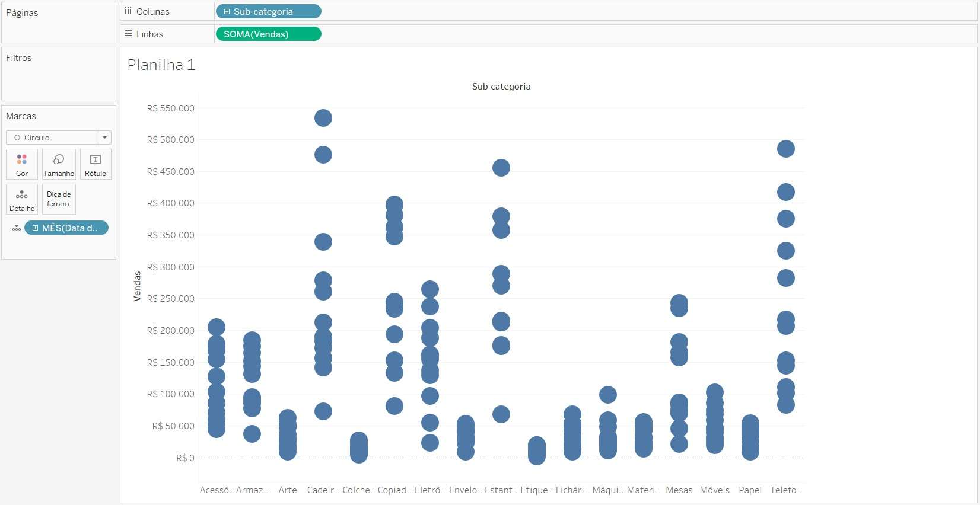This screenshot has height=505, width=980.
Task: Click the Planilha 1 sheet title
Action: (x=161, y=65)
